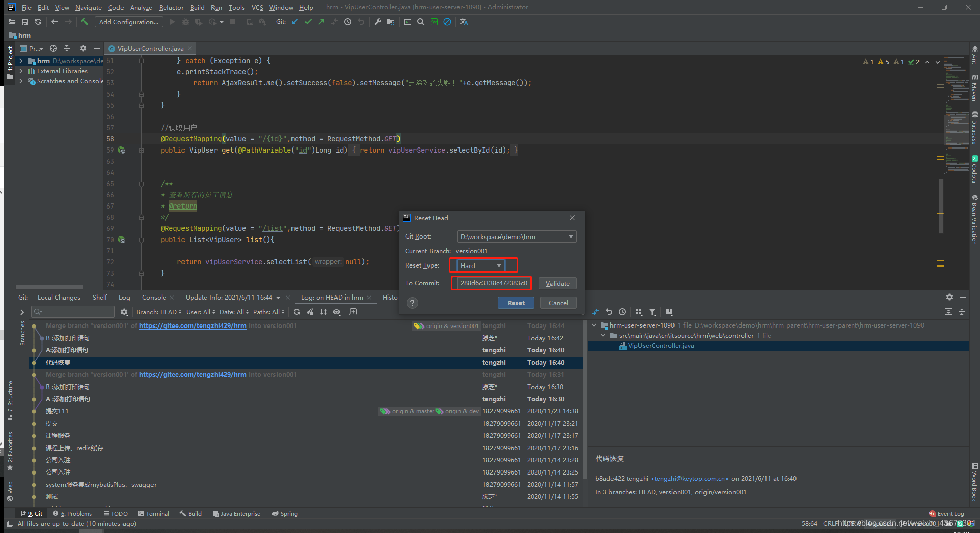This screenshot has width=980, height=533.
Task: Click the Problems tool window tab
Action: 73,513
